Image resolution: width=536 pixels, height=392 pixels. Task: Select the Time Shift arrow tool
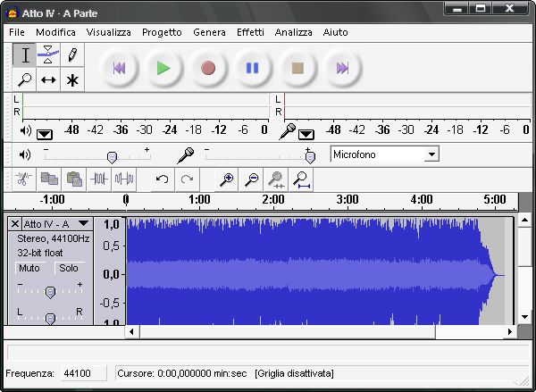[48, 79]
